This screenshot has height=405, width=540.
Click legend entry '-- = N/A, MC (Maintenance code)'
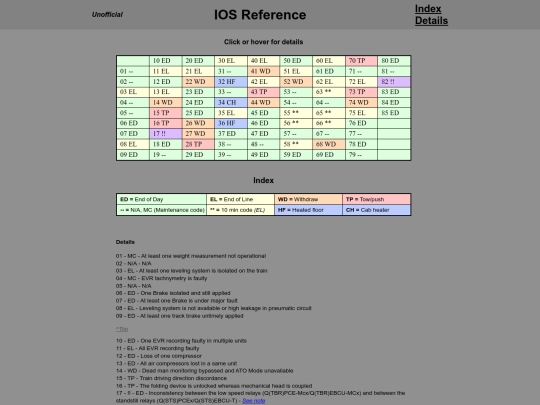pos(162,210)
